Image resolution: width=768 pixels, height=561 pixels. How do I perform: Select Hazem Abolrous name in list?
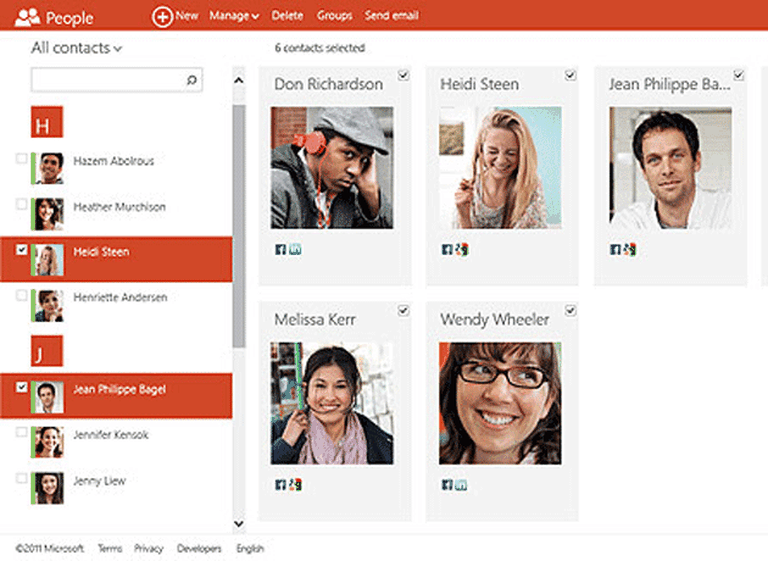(114, 161)
